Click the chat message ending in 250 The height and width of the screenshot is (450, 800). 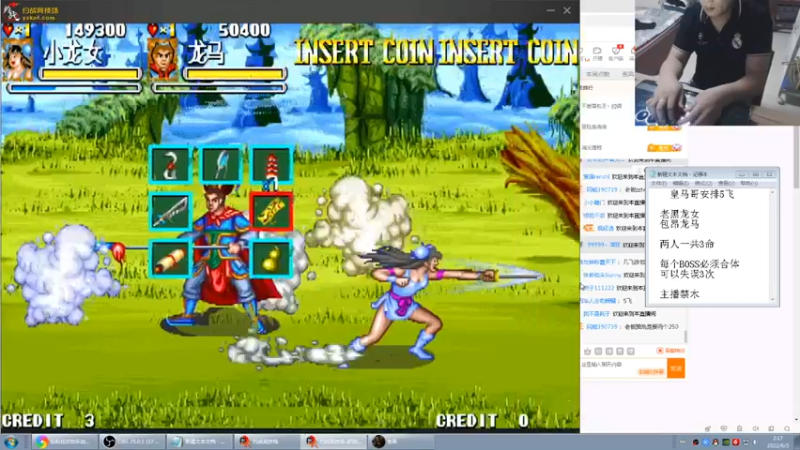632,327
